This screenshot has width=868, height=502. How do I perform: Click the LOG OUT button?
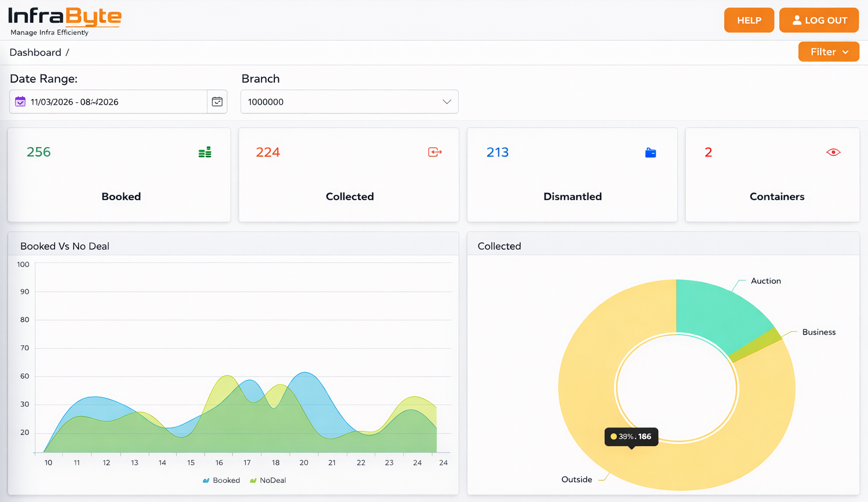coord(819,19)
